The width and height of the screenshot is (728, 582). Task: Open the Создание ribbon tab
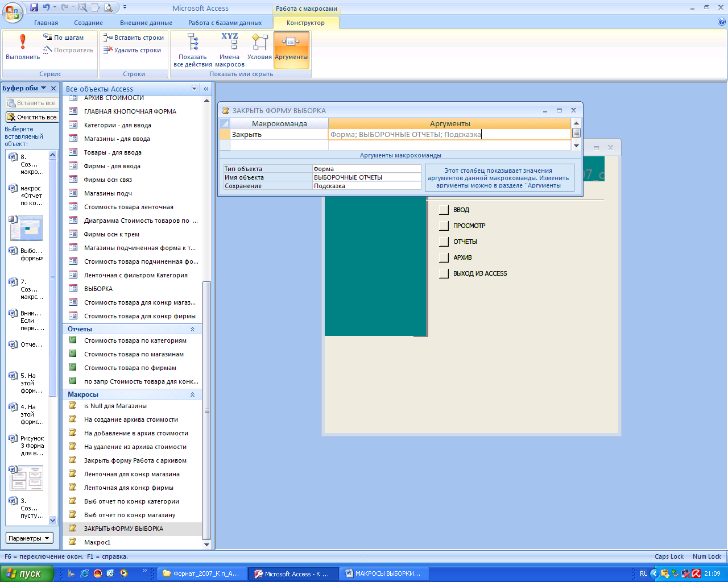tap(89, 23)
